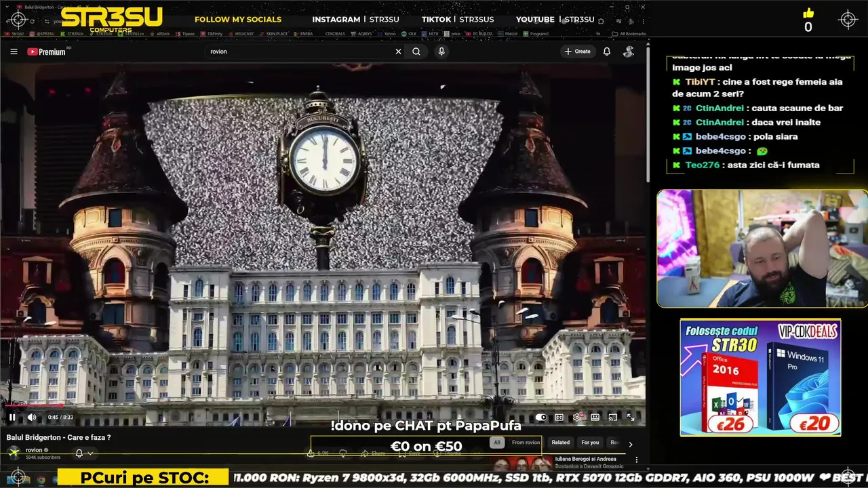Toggle subtitles/closed captions in the player
The height and width of the screenshot is (488, 868).
tap(559, 418)
